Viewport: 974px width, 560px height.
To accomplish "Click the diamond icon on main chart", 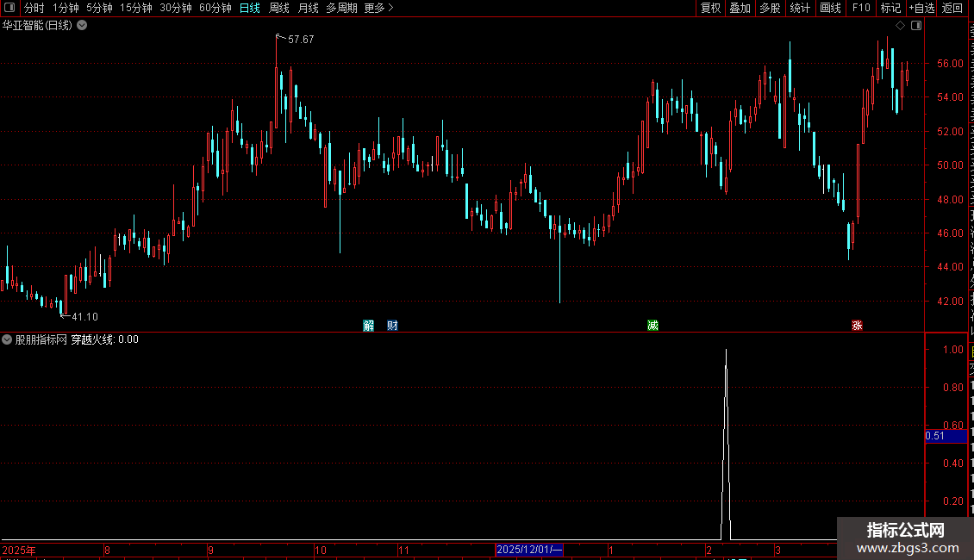I will (900, 26).
